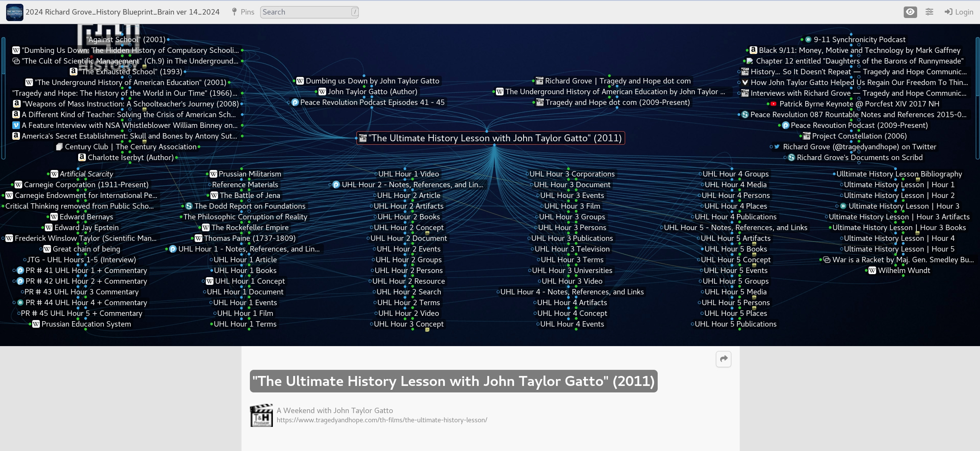
Task: Open The Battle of Jena thought
Action: [250, 195]
